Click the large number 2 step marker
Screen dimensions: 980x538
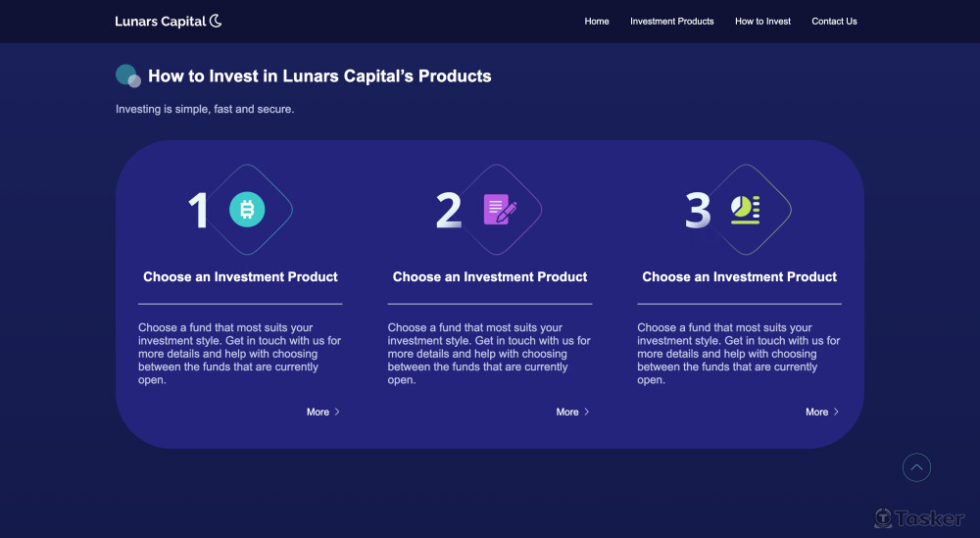[x=449, y=211]
